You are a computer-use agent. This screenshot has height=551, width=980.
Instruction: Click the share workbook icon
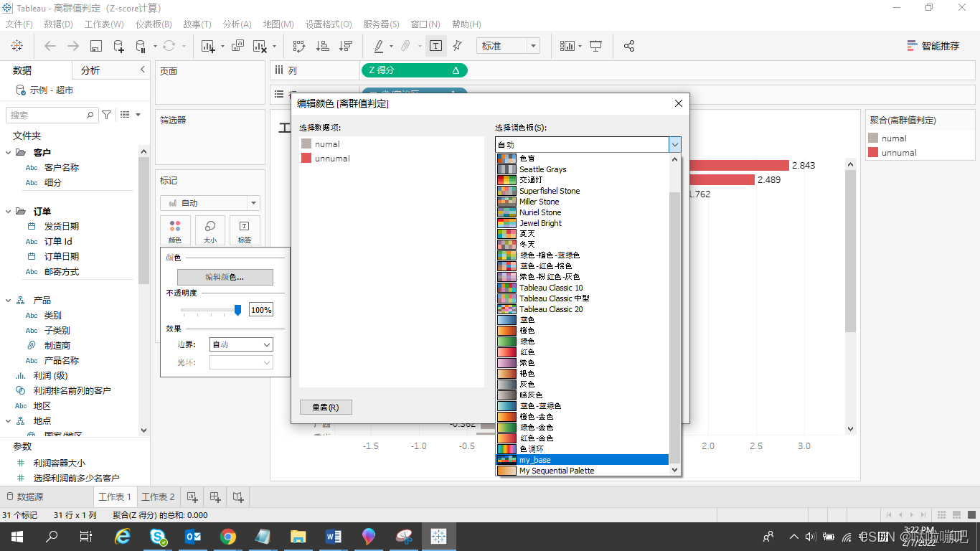(x=629, y=46)
